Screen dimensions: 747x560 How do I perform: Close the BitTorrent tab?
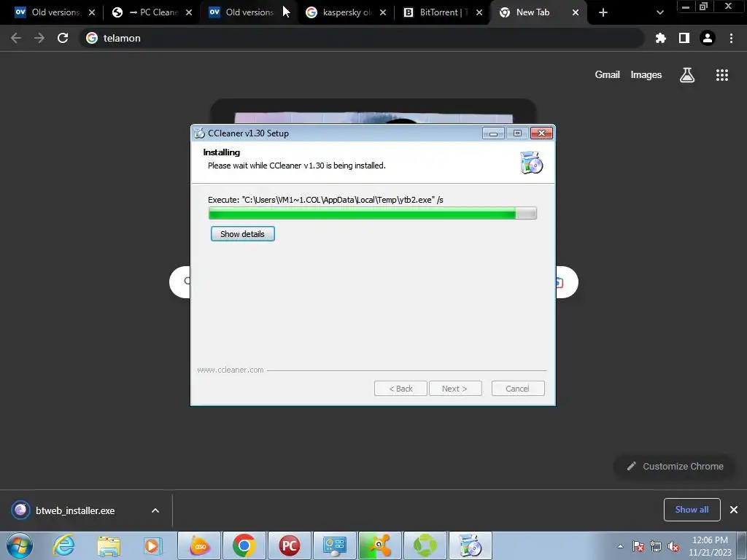coord(479,12)
